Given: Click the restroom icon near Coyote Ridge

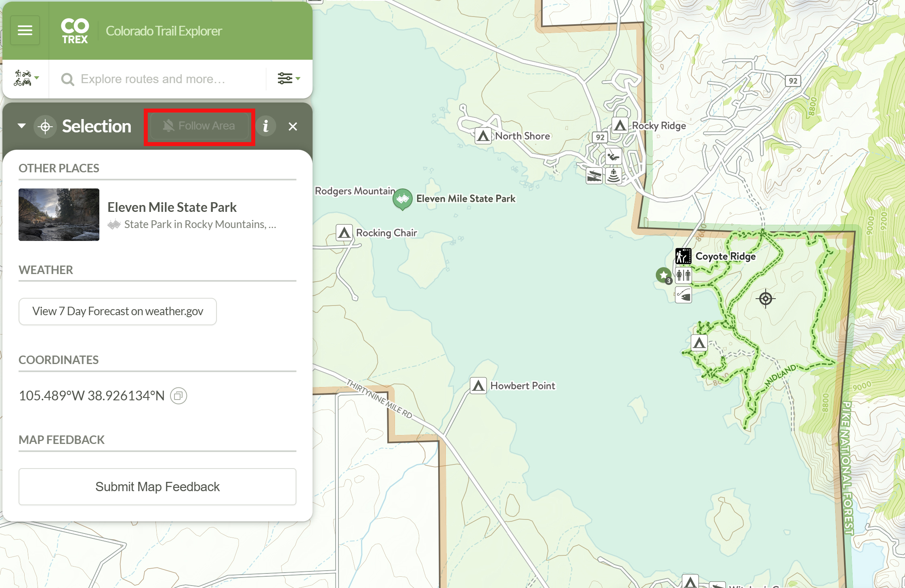Looking at the screenshot, I should (683, 276).
